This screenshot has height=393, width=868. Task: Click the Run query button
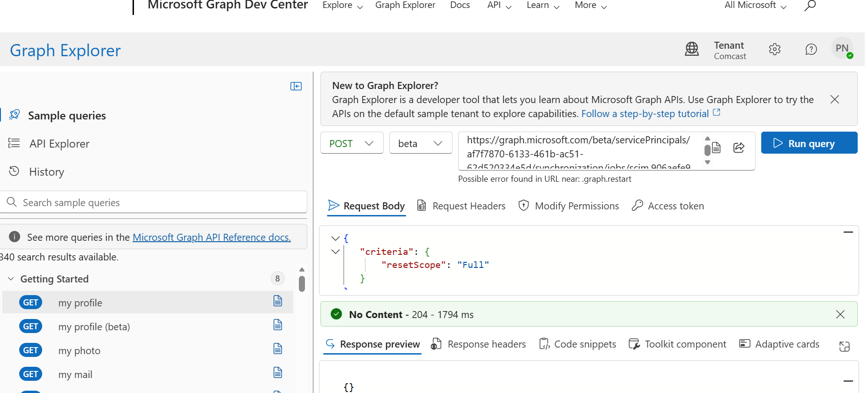pyautogui.click(x=809, y=143)
